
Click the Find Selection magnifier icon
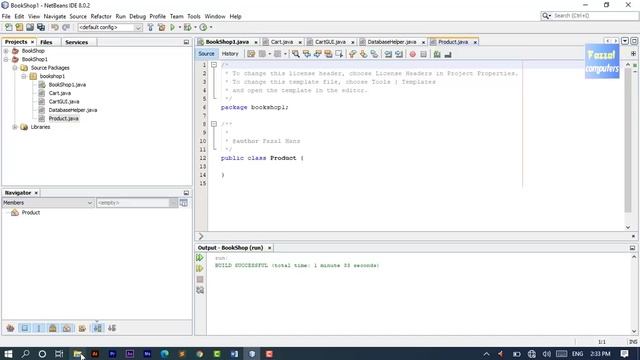[296, 54]
